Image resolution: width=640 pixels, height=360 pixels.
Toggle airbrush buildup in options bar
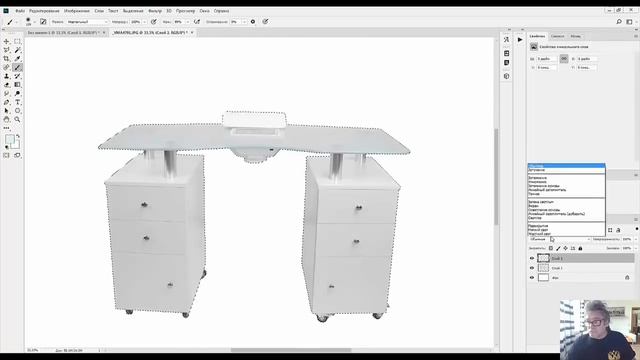coord(197,22)
